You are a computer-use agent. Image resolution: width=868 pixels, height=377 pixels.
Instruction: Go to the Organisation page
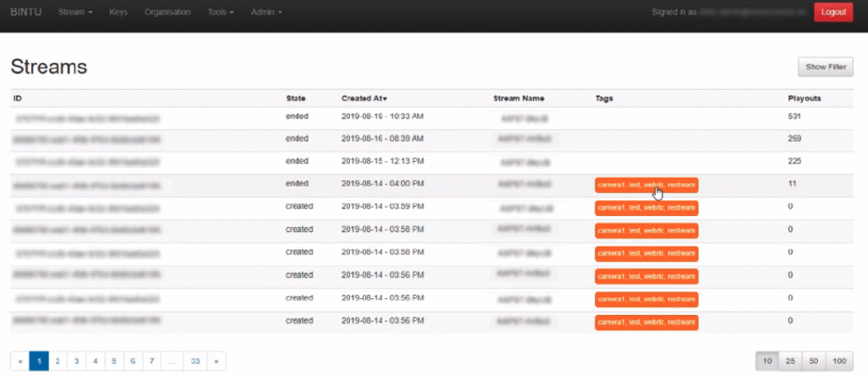168,13
